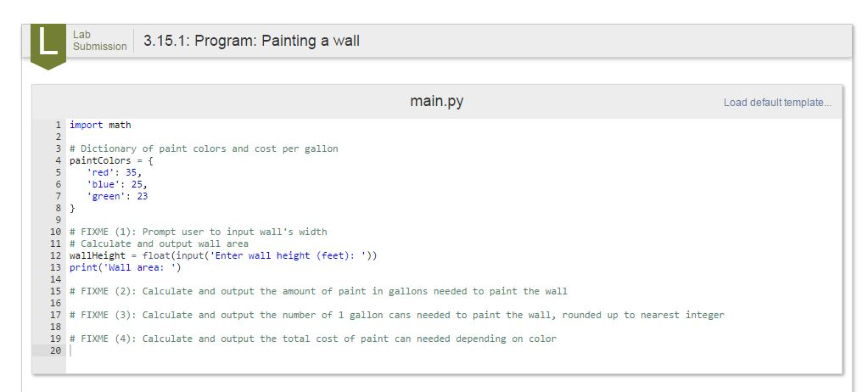Select the 3.15.1 Painting a wall title
This screenshot has height=392, width=868.
click(x=251, y=41)
